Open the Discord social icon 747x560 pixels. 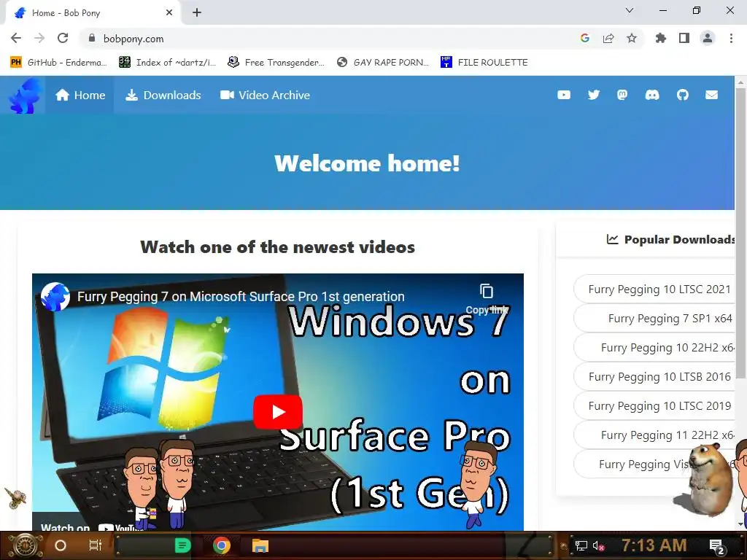tap(652, 96)
